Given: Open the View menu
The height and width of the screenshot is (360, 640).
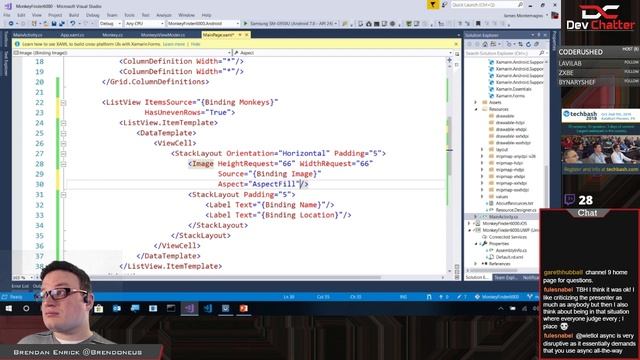Looking at the screenshot, I should coord(37,15).
